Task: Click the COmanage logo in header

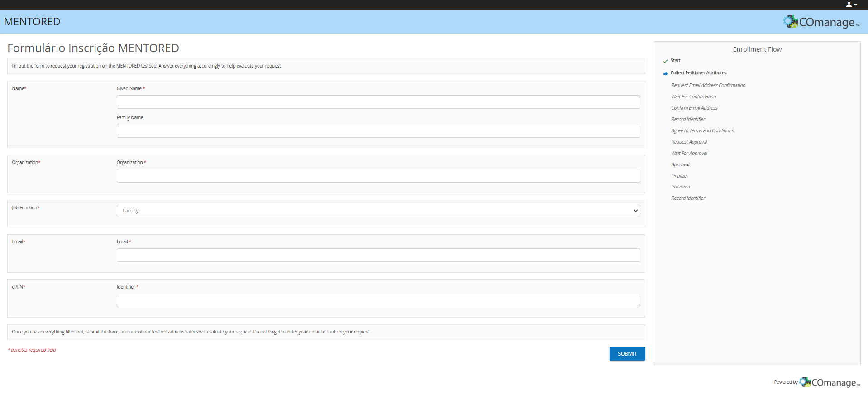Action: point(821,22)
